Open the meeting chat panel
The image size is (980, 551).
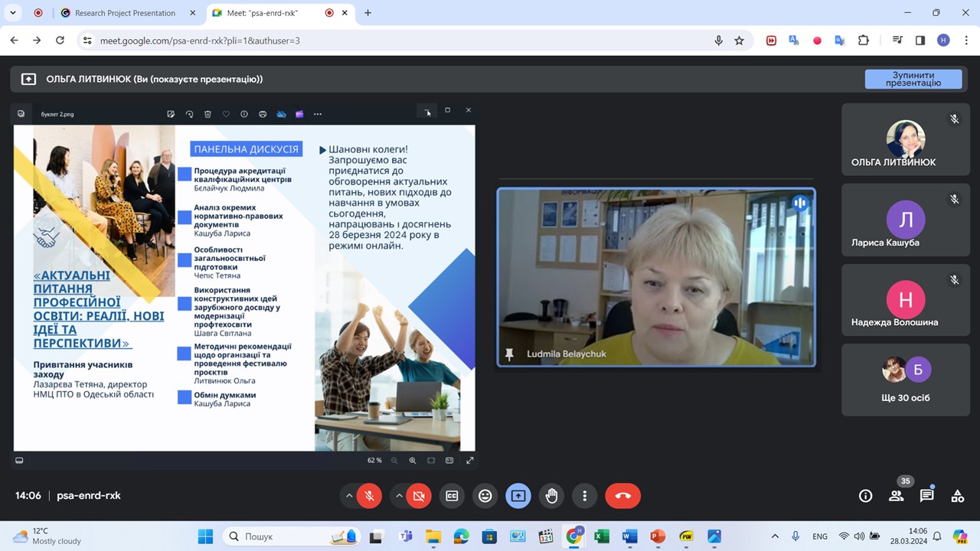pos(926,496)
